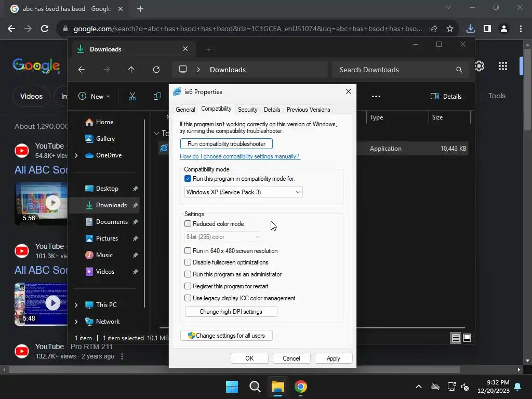
Task: Open Google quick settings gear
Action: pos(480,66)
